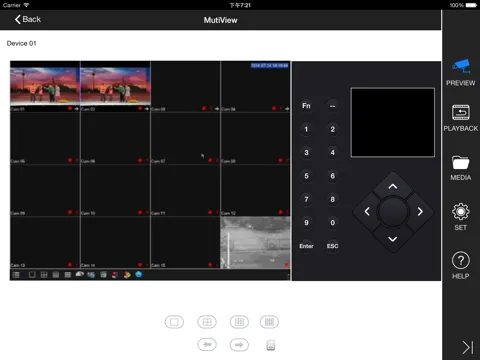Select the single-view layout button
The width and height of the screenshot is (480, 360).
tap(174, 322)
